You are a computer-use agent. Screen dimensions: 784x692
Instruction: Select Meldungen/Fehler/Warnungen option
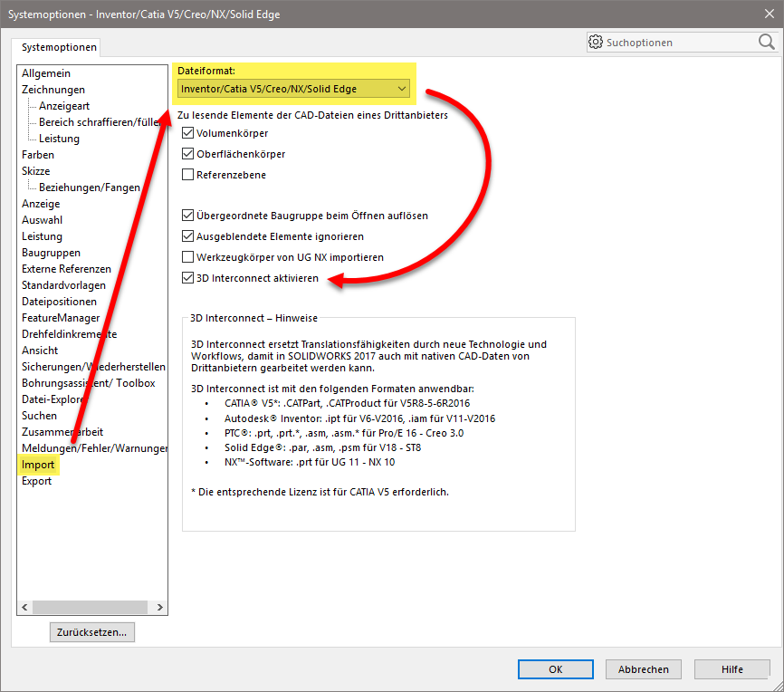(94, 448)
